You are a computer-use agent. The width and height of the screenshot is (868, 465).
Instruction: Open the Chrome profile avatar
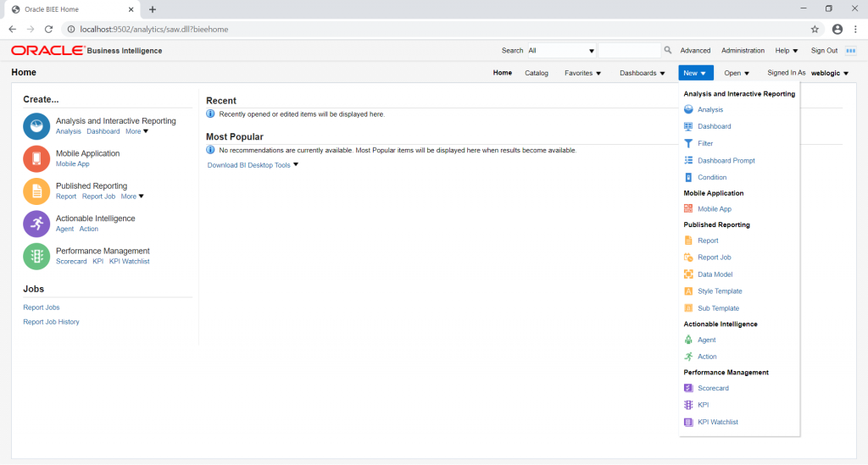837,30
